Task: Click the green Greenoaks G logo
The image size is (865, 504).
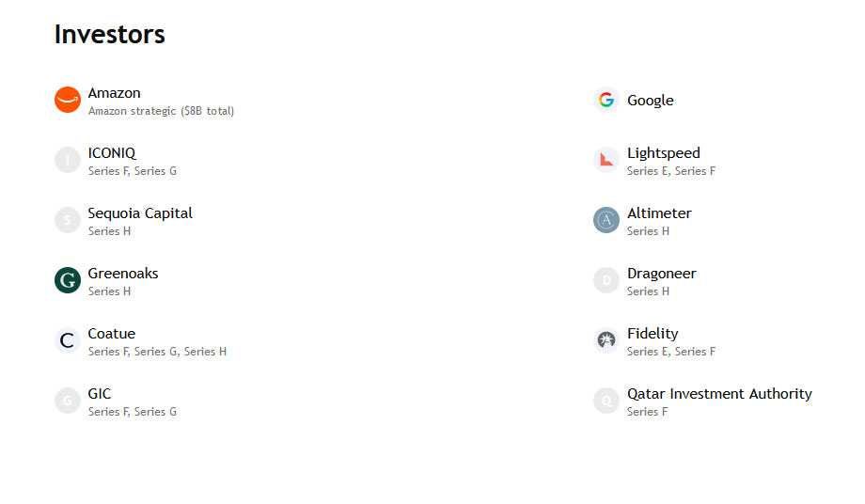Action: pyautogui.click(x=68, y=280)
